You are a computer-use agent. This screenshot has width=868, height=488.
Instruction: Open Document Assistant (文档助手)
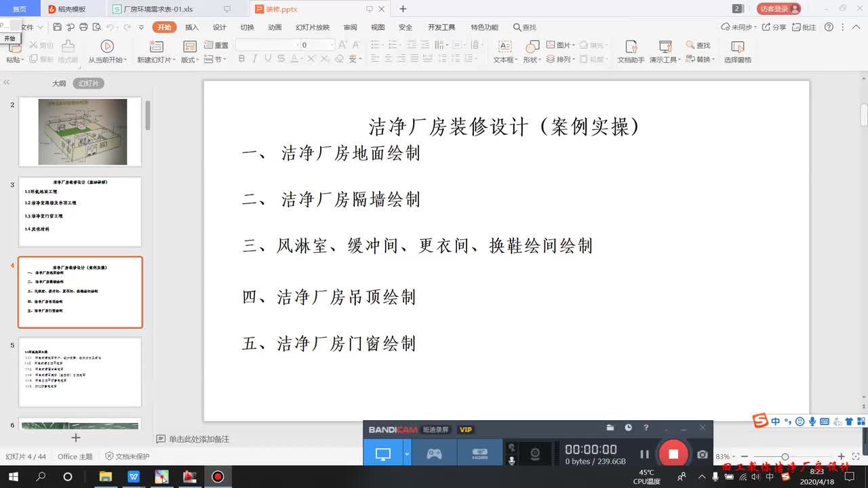pyautogui.click(x=631, y=52)
